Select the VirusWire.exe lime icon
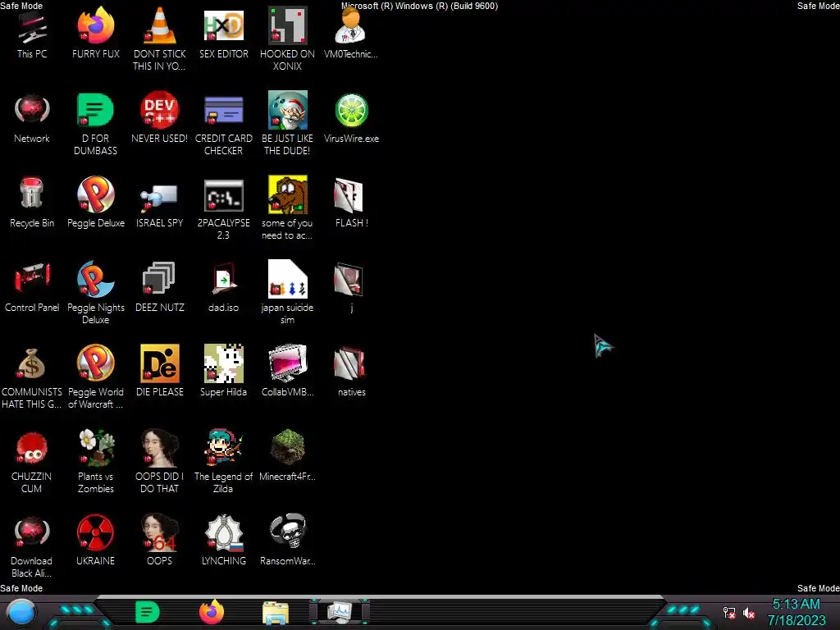Image resolution: width=840 pixels, height=630 pixels. pos(351,111)
